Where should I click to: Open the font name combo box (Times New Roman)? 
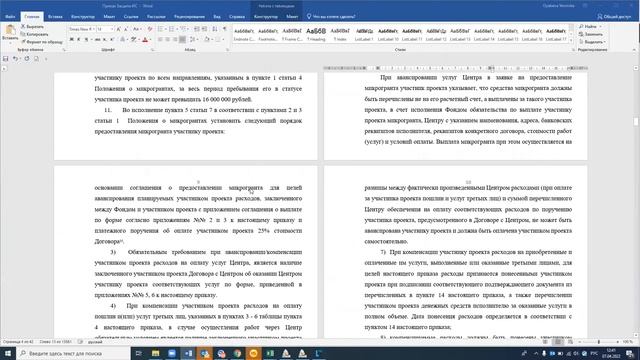(x=82, y=29)
